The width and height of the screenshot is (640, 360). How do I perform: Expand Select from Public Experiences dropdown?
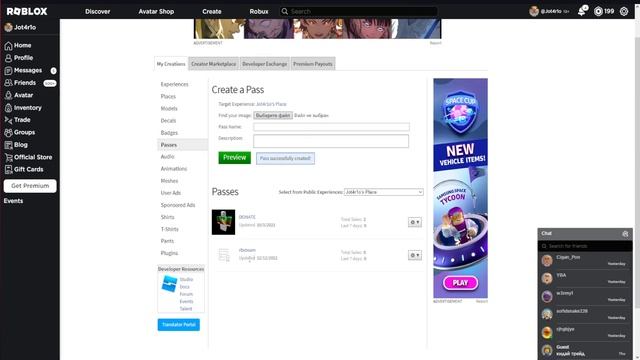tap(384, 192)
